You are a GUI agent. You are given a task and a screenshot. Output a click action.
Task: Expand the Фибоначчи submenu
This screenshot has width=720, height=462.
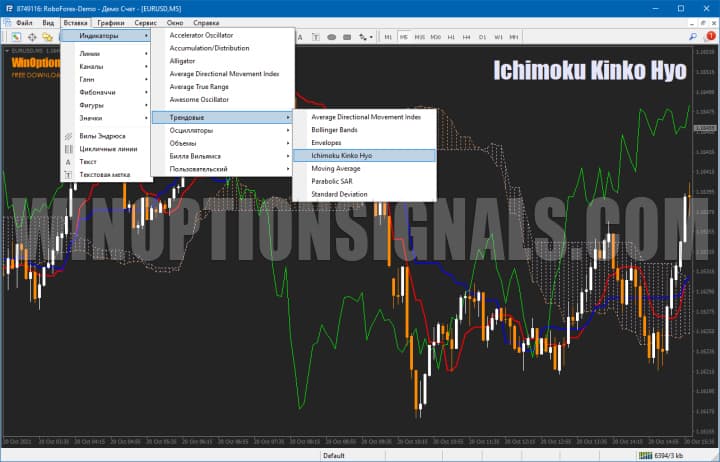(96, 92)
